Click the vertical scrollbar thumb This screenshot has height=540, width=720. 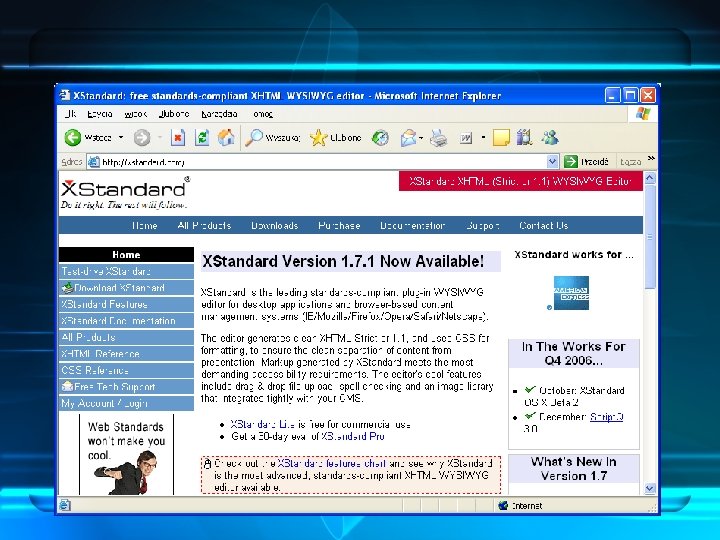pyautogui.click(x=650, y=237)
